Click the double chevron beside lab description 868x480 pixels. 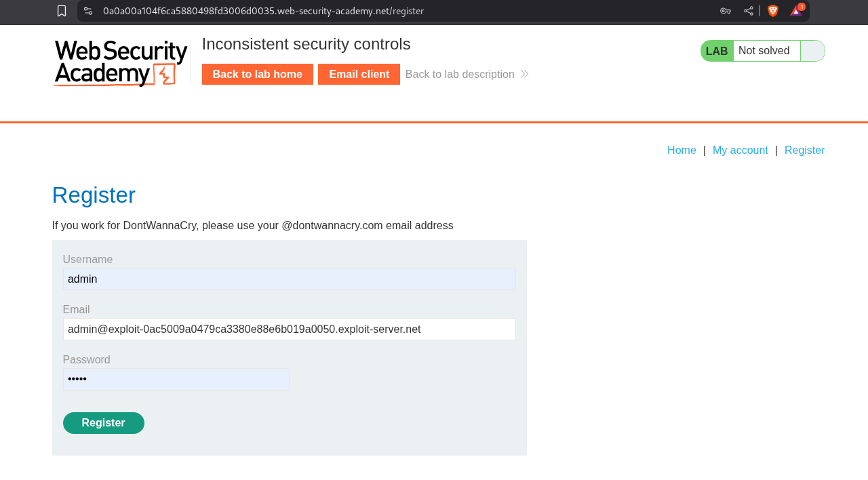pos(524,75)
